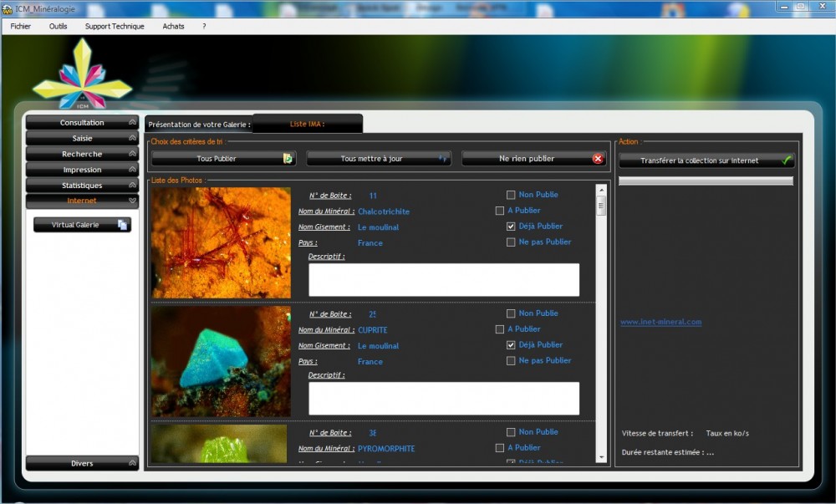Click the Internet section label
Viewport: 836px width, 504px height.
82,201
